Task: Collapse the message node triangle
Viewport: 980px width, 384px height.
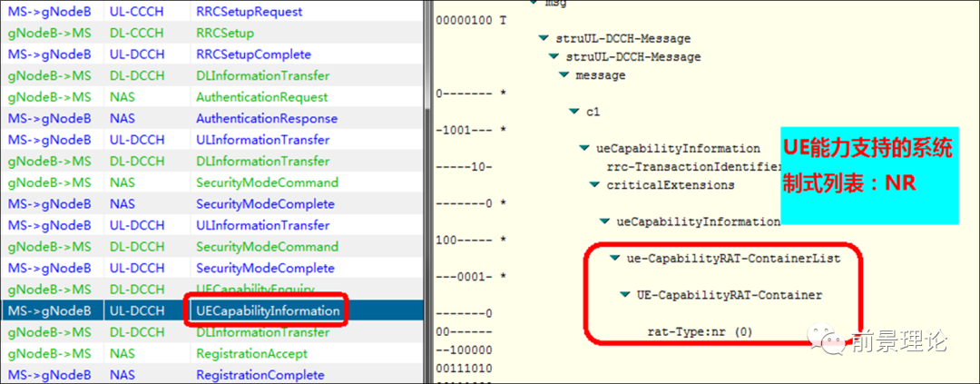Action: click(x=563, y=75)
